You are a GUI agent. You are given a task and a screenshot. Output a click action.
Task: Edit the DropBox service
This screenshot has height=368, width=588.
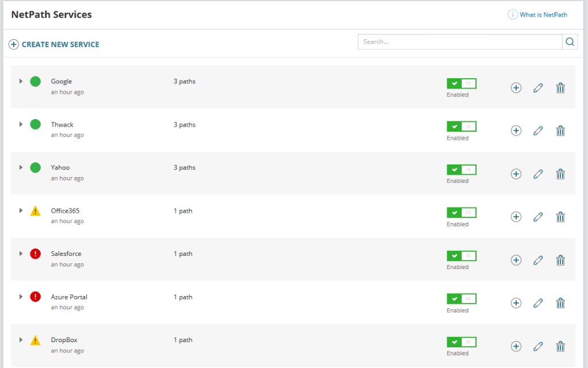pos(538,346)
